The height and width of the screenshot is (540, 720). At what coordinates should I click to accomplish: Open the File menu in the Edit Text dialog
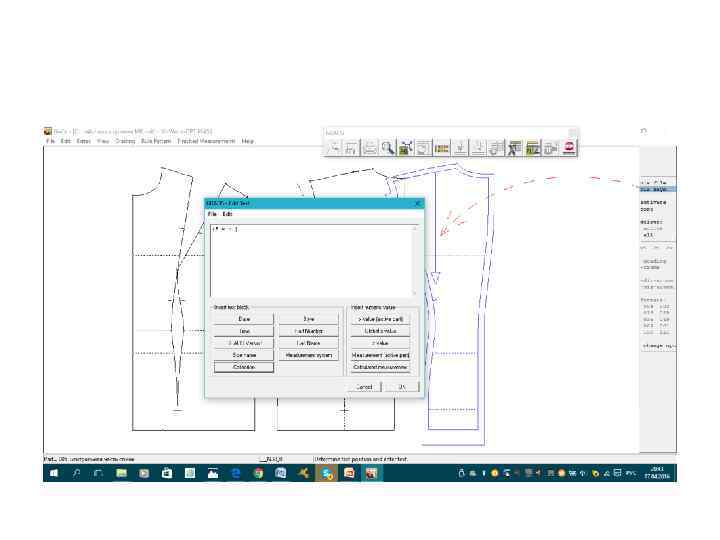pos(212,214)
